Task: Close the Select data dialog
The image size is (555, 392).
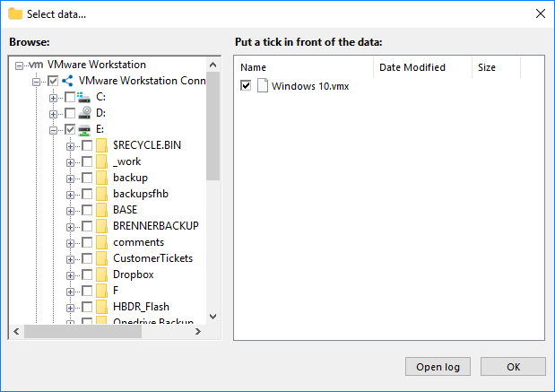Action: click(540, 13)
